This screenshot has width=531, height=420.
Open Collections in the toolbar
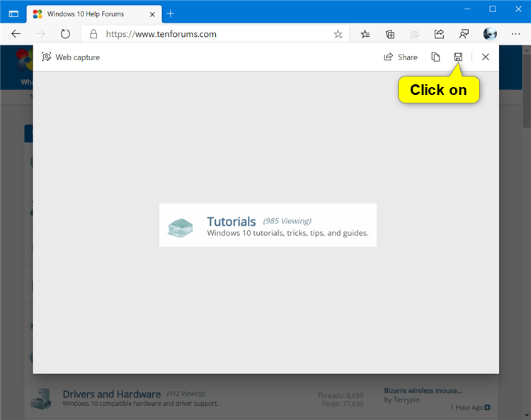390,34
